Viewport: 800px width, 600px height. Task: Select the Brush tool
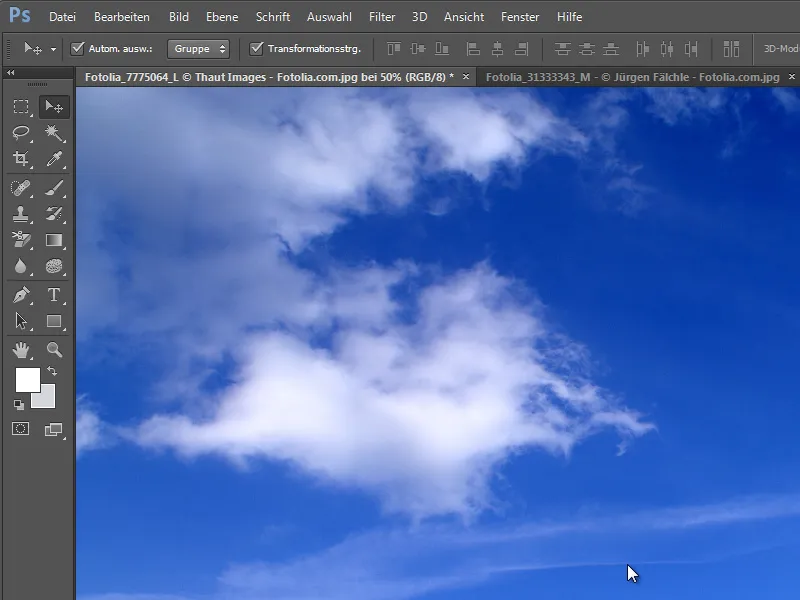coord(54,188)
